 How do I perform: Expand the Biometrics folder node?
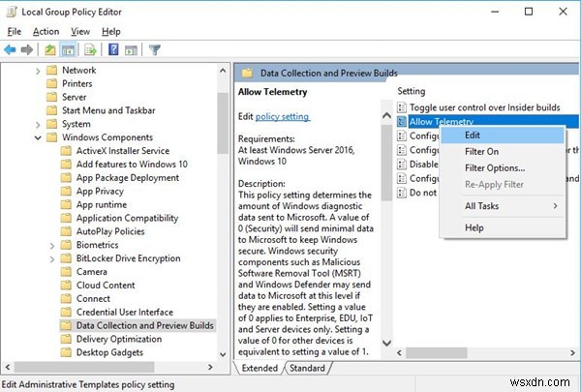52,245
